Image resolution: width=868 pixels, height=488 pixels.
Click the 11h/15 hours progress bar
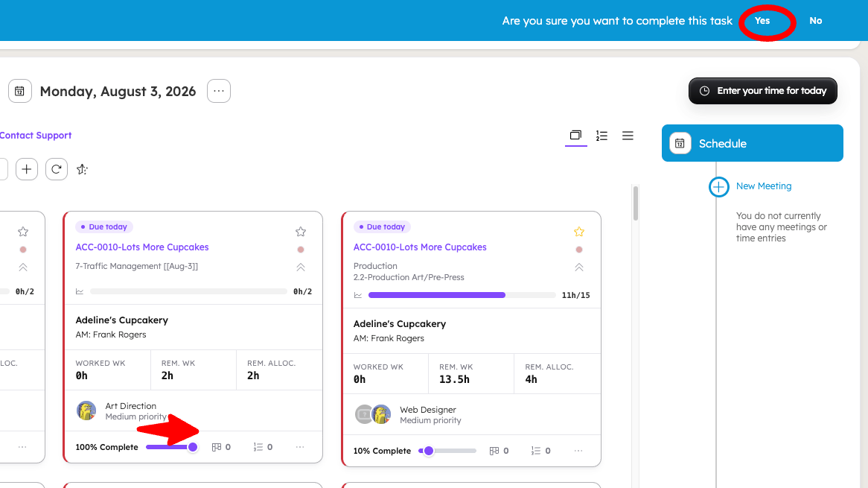tap(462, 295)
